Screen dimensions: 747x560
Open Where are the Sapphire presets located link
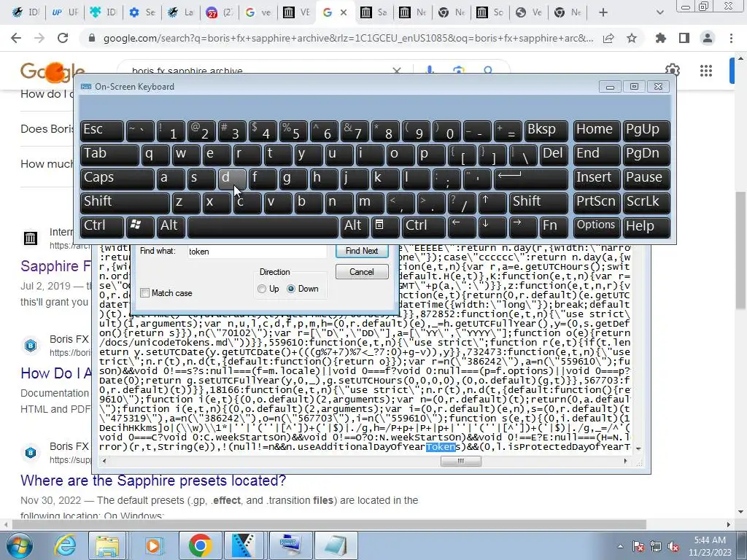pos(153,481)
